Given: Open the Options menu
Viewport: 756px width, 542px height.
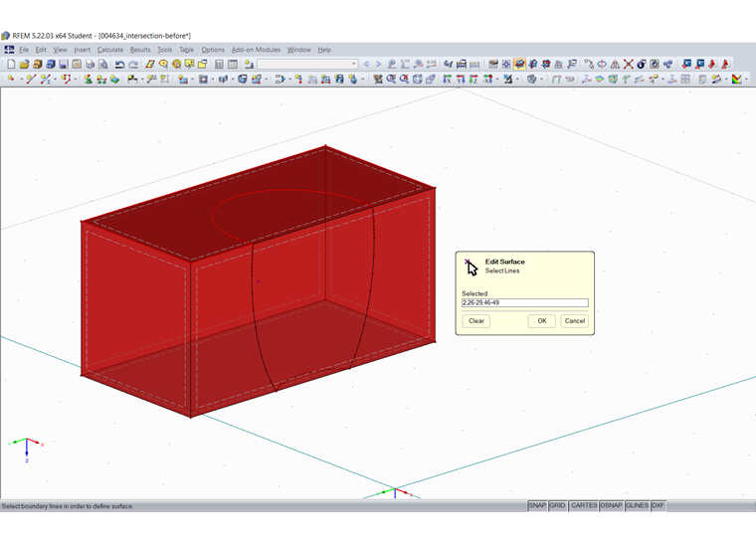Looking at the screenshot, I should (x=213, y=50).
